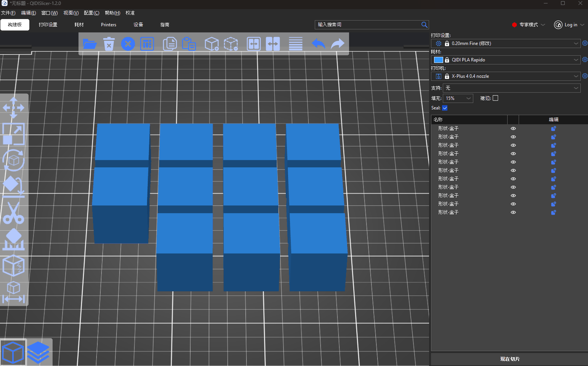The height and width of the screenshot is (366, 588).
Task: Select the Scale tool in left toolbar
Action: click(14, 134)
